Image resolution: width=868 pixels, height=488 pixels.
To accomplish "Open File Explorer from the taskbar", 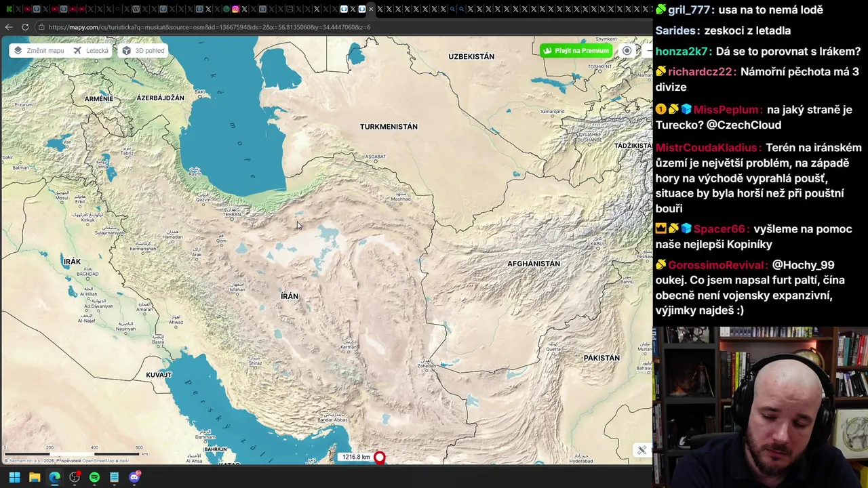I will tap(35, 477).
